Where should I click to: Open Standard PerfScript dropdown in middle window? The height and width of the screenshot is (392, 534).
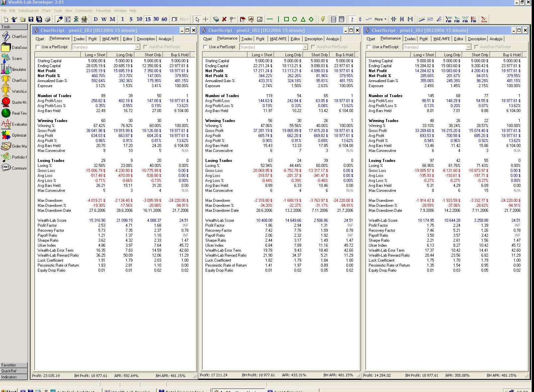[x=305, y=47]
